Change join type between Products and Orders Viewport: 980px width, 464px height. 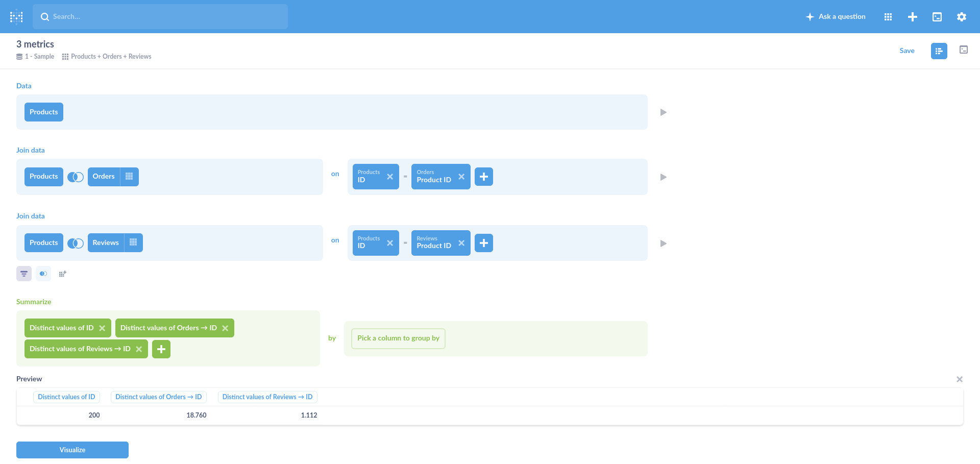76,177
